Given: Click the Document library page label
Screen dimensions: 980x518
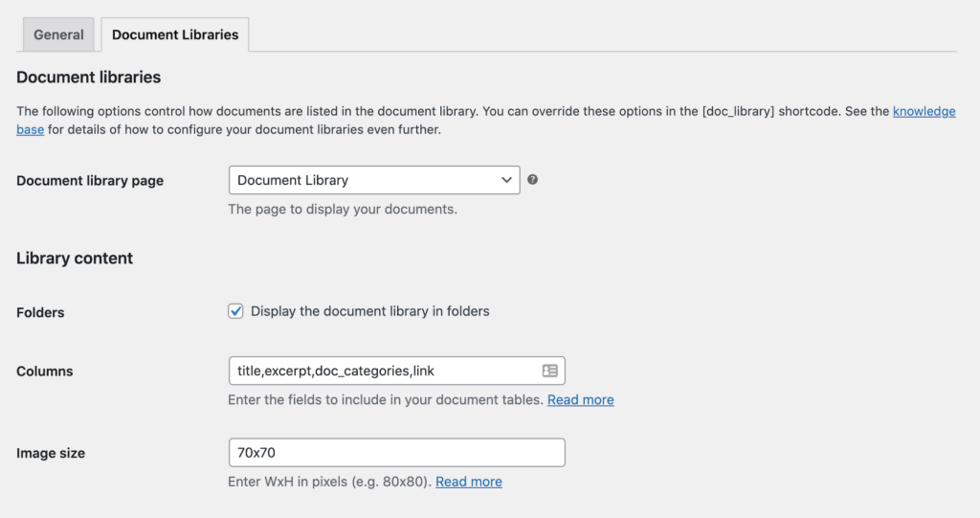Looking at the screenshot, I should click(x=90, y=181).
